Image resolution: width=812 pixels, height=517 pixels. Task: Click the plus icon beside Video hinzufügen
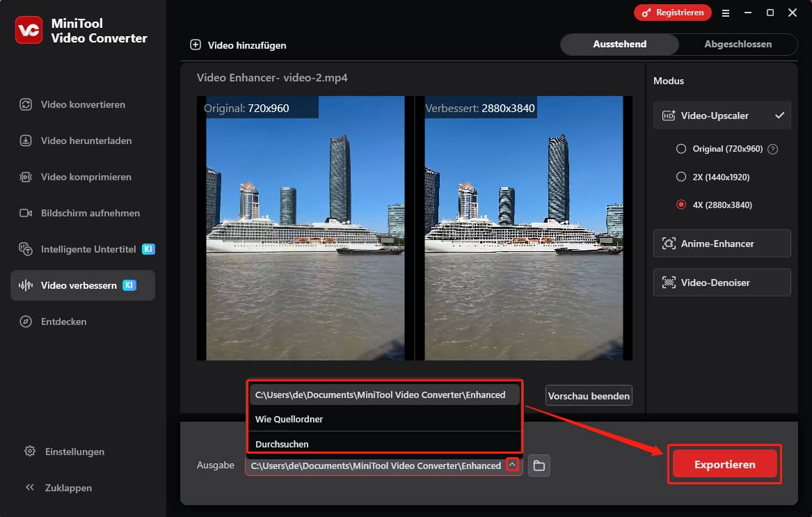pyautogui.click(x=196, y=45)
